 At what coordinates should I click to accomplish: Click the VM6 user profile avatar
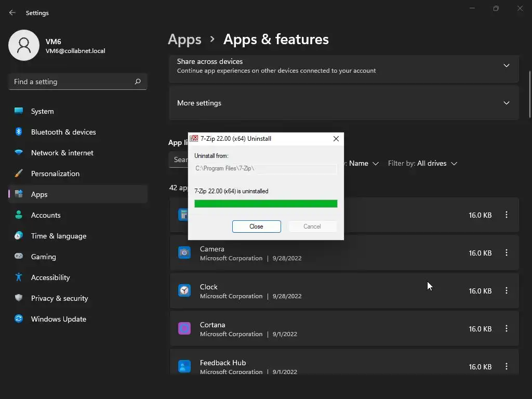click(x=24, y=45)
